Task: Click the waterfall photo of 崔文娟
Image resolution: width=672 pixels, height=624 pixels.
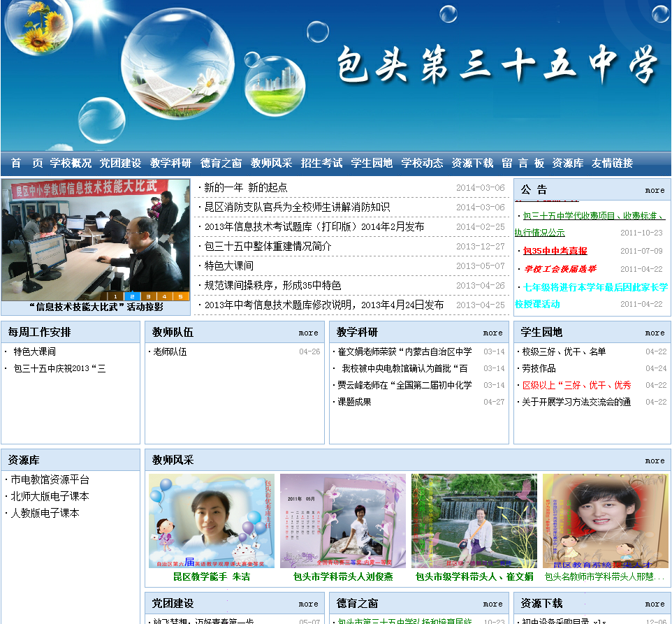Action: coord(474,521)
